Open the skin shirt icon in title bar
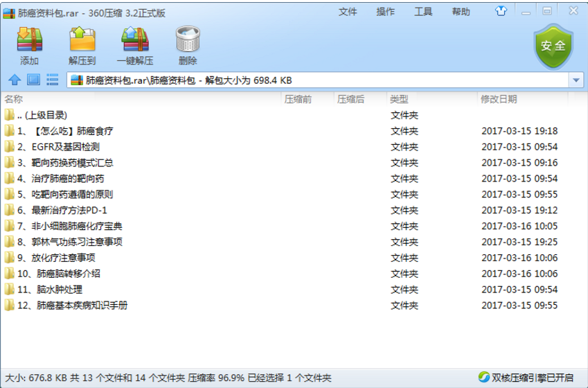 coord(501,11)
